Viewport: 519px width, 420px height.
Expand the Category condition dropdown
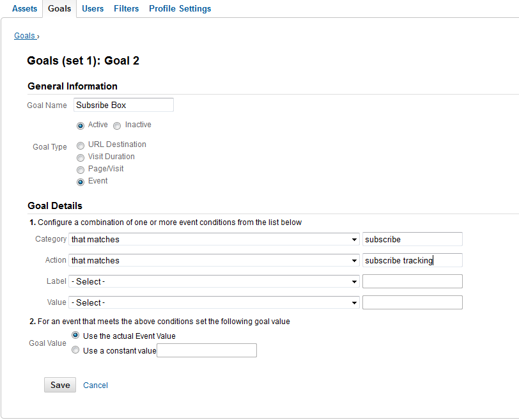pyautogui.click(x=214, y=239)
